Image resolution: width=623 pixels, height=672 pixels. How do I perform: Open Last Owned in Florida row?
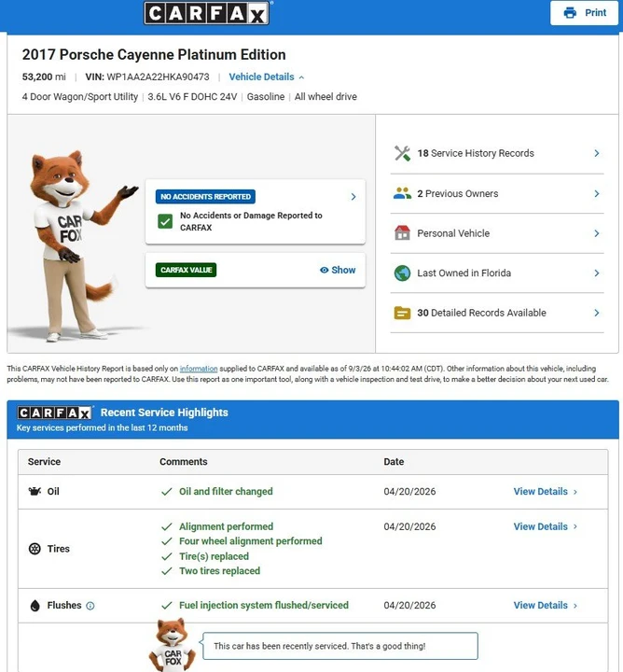[497, 273]
